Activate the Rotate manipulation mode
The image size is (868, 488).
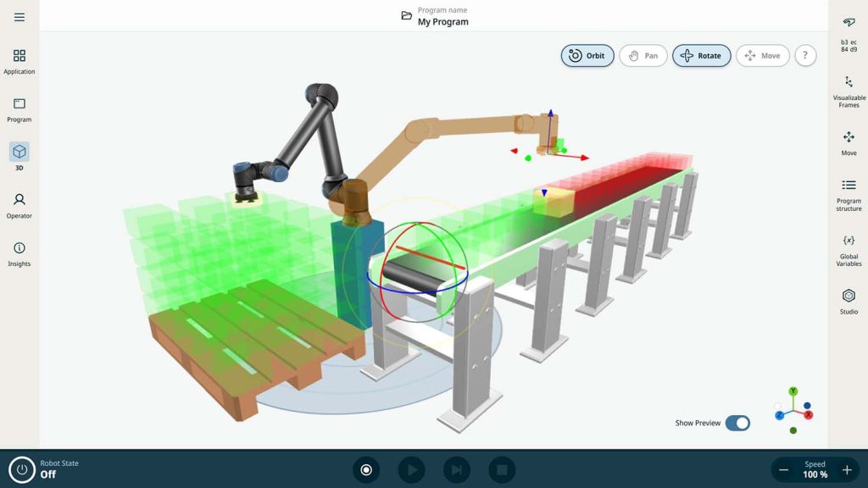click(x=701, y=55)
